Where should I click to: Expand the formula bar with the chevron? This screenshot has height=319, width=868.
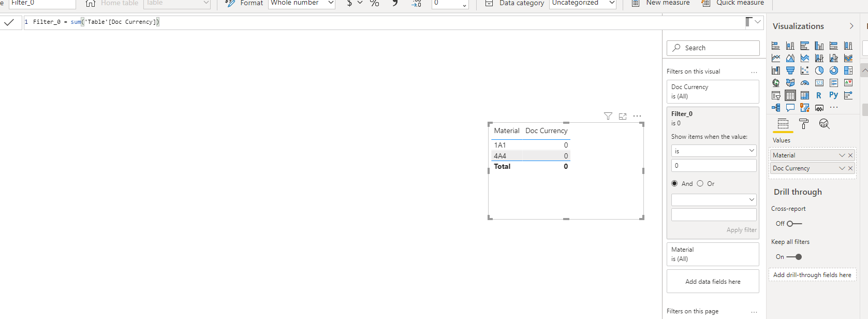pyautogui.click(x=758, y=22)
